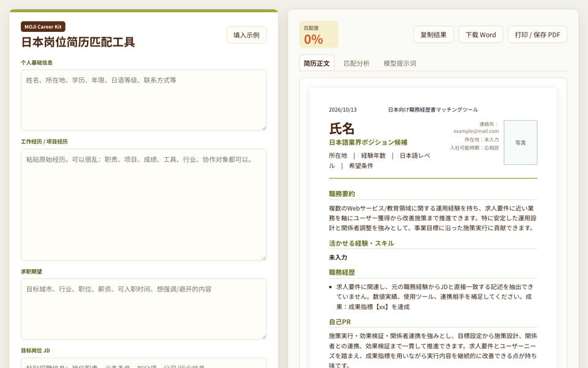Open 打印 / 保存 PDF option
Viewport: 588px width, 368px height.
537,34
